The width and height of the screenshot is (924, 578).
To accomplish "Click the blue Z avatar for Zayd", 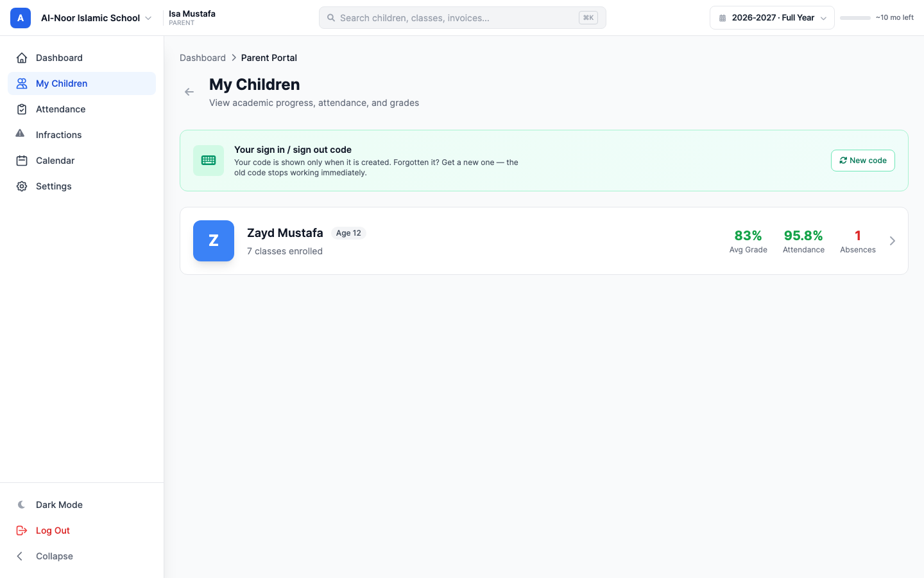I will click(214, 241).
